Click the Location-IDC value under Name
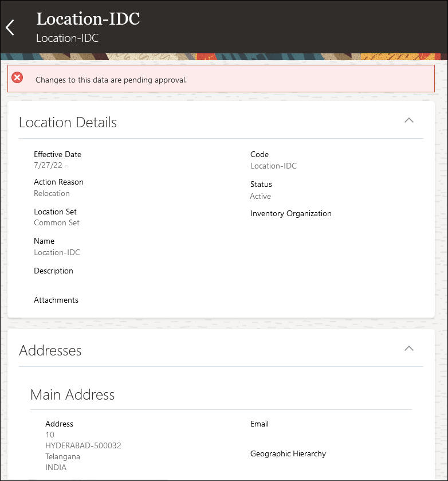The image size is (448, 481). (x=57, y=252)
